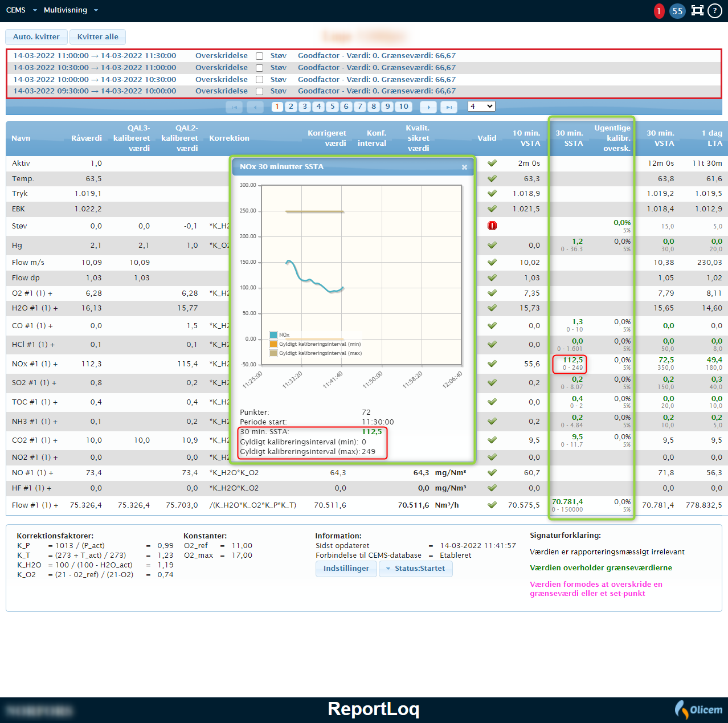Click the NOx 1 dag LTA value 49,4
This screenshot has width=728, height=723.
714,360
